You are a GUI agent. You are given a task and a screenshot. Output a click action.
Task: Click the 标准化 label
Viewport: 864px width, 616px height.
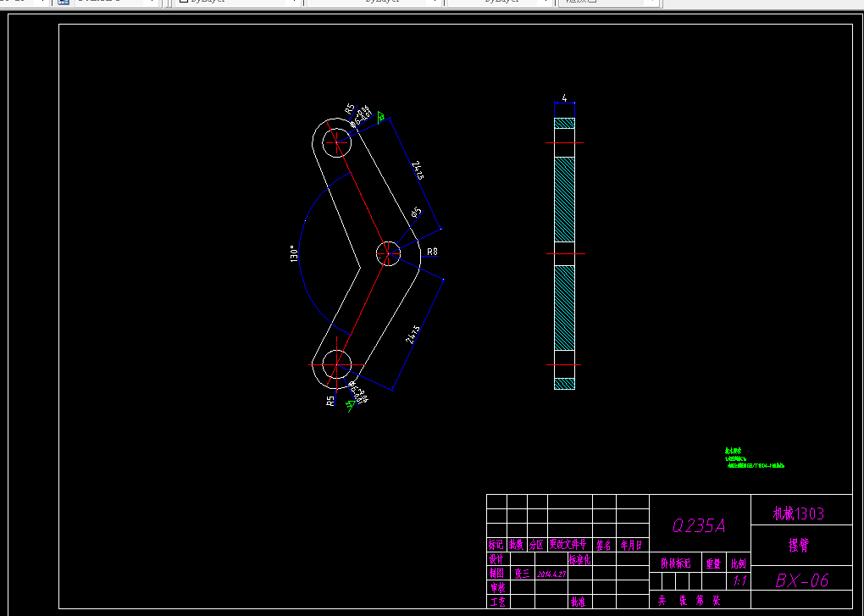[x=580, y=559]
